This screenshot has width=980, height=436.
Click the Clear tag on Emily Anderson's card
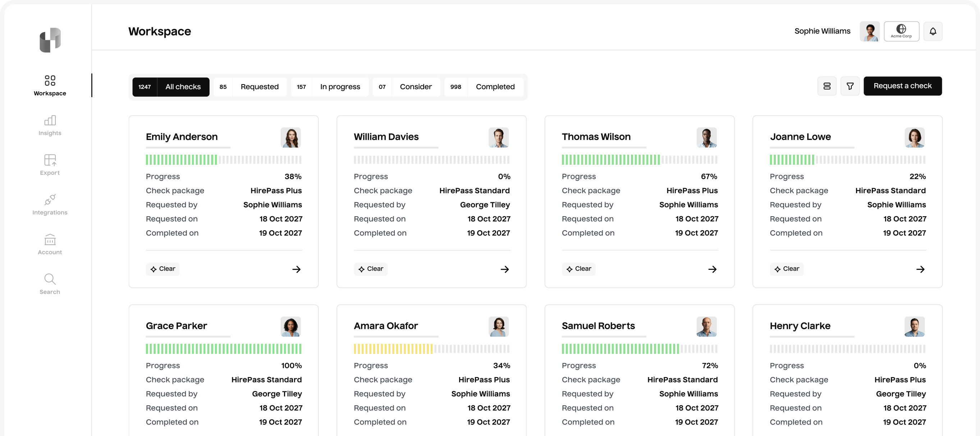(163, 269)
